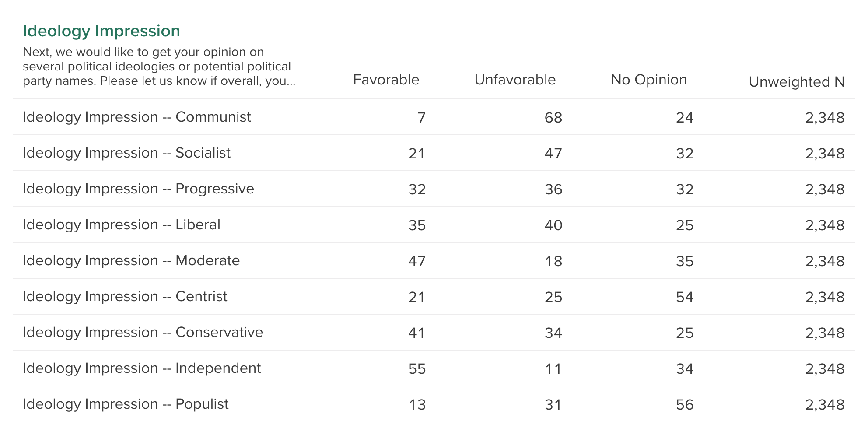Click Centrist no opinion value 54
Screen dimensions: 868x421
click(x=684, y=297)
